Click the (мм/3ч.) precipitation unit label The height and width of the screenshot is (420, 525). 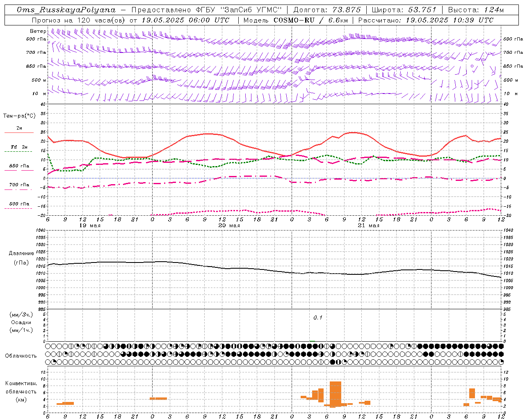tap(21, 315)
